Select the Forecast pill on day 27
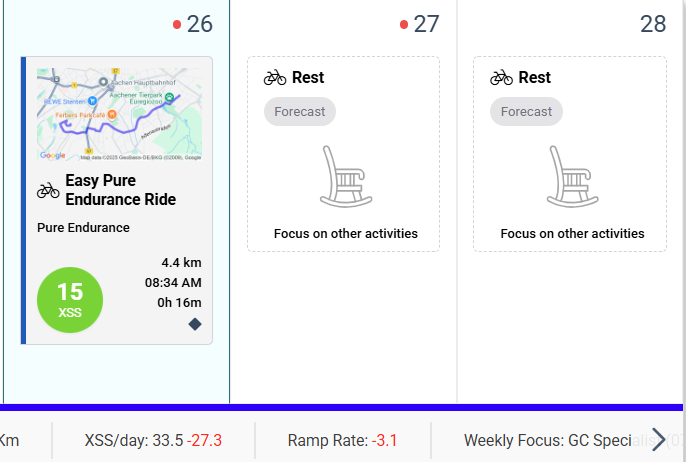Screen dimensions: 686x462 300,112
